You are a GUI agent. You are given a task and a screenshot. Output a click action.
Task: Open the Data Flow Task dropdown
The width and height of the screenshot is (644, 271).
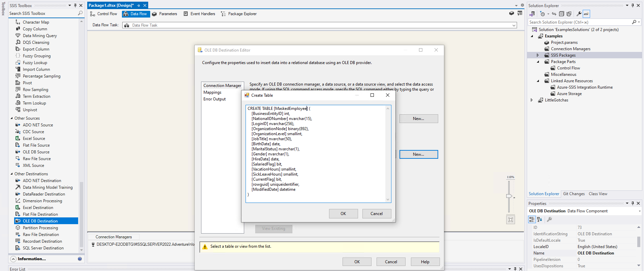[514, 25]
